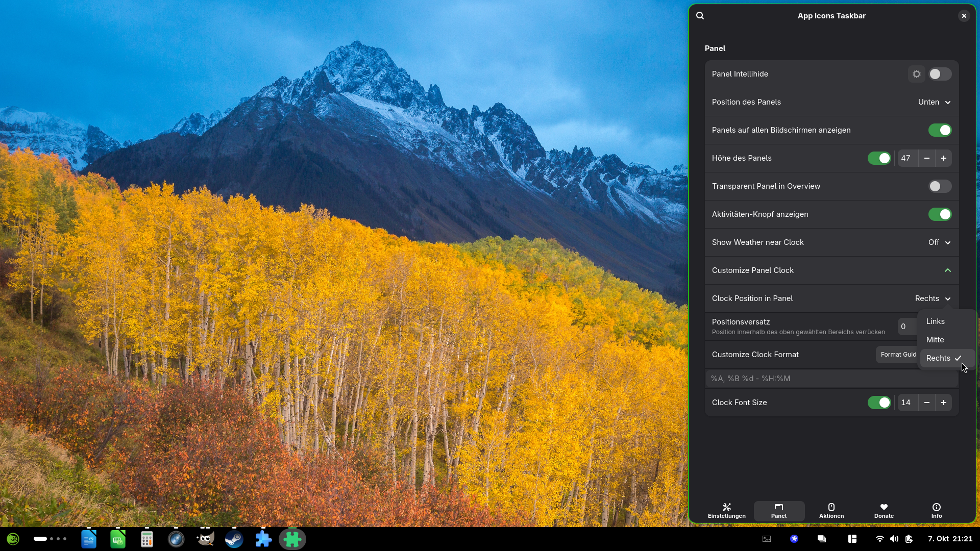980x551 pixels.
Task: Select Mitte in clock position menu
Action: 935,340
